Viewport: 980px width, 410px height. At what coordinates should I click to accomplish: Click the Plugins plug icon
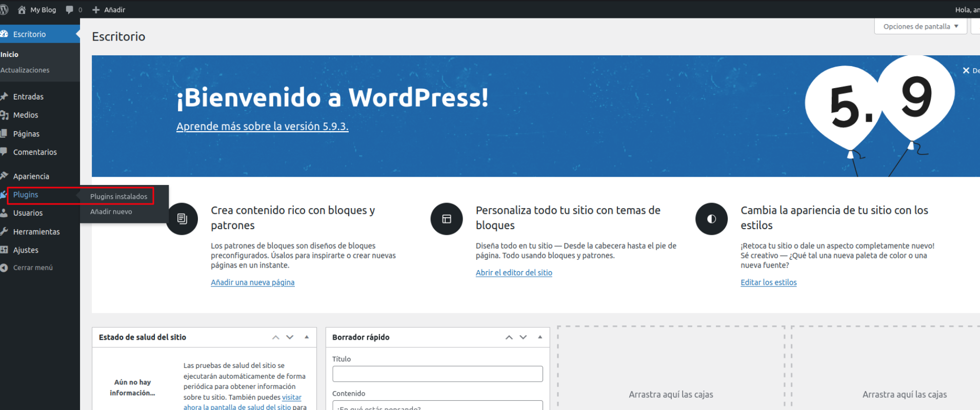(4, 195)
